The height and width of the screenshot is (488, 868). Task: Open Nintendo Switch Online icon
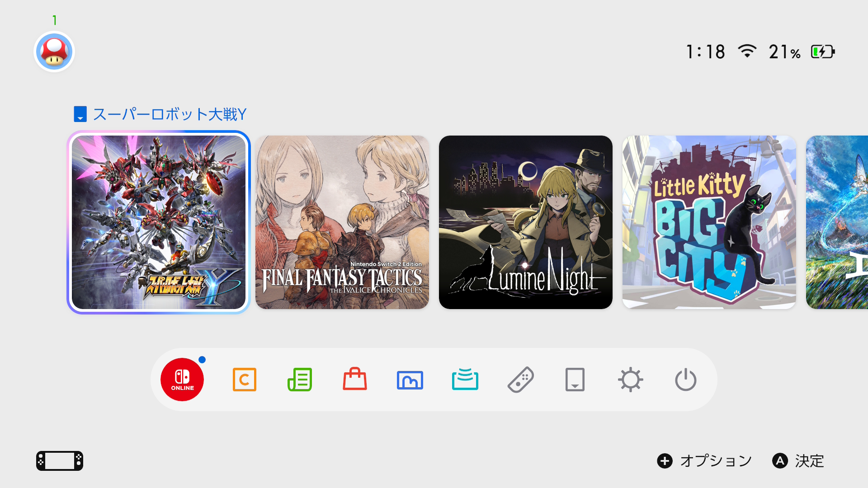[182, 380]
